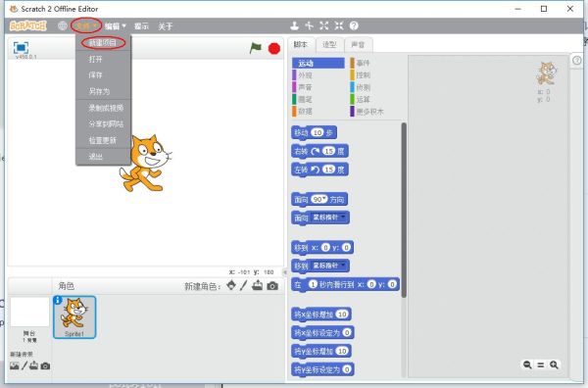Open the 文件 (File) menu
This screenshot has height=388, width=588.
pyautogui.click(x=86, y=25)
